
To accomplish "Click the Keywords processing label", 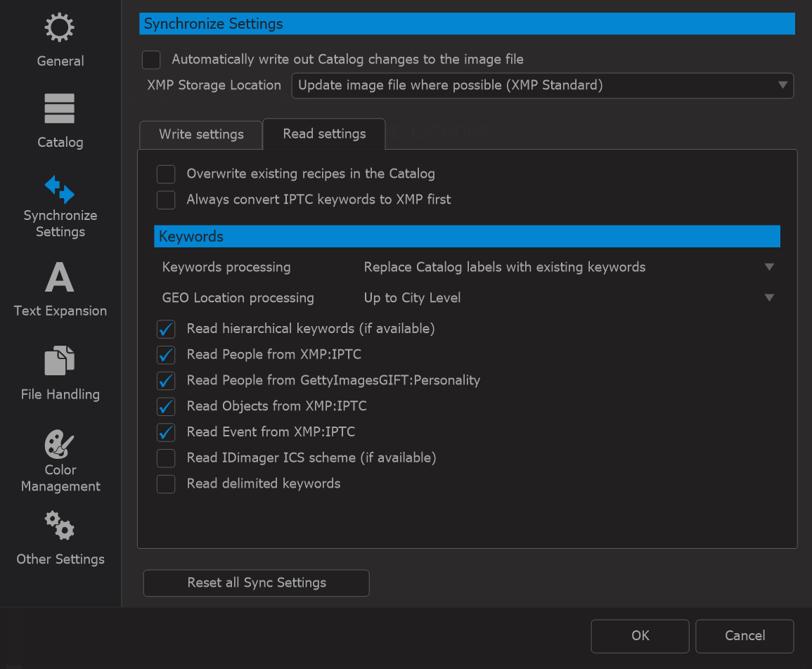I will (x=226, y=267).
